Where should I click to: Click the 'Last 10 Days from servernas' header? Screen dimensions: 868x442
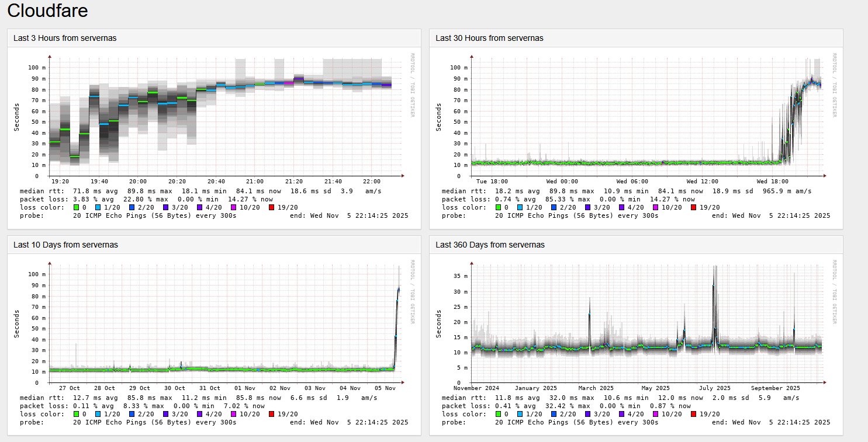[65, 245]
